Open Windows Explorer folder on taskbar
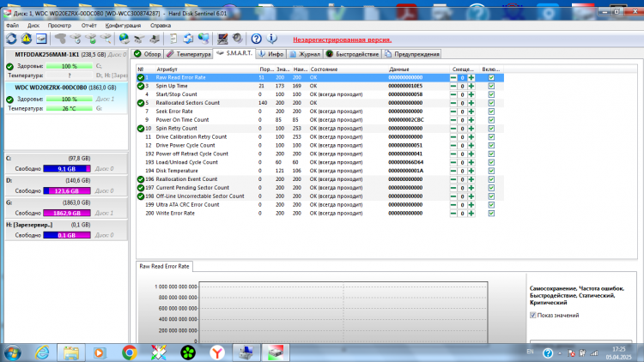The width and height of the screenshot is (644, 362). pyautogui.click(x=71, y=353)
